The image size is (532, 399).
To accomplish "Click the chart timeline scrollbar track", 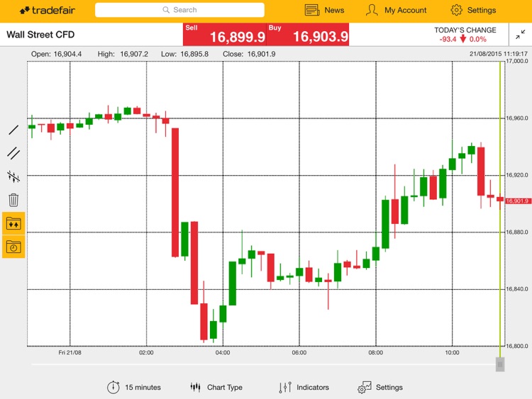I will [x=263, y=364].
